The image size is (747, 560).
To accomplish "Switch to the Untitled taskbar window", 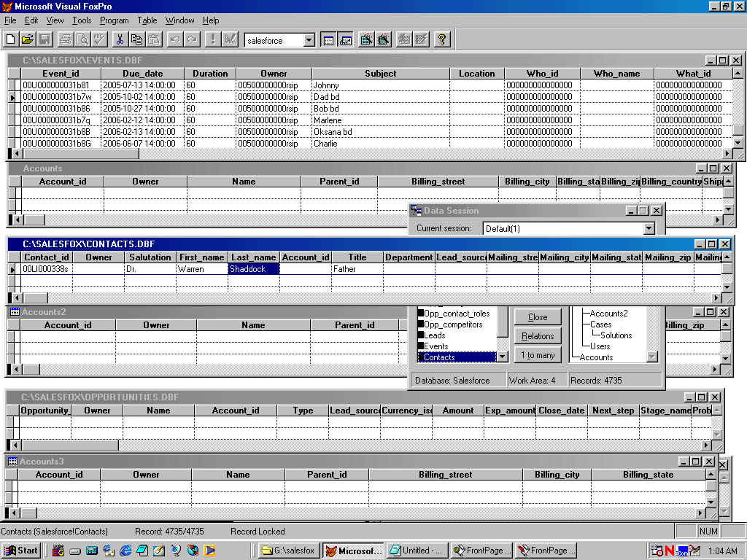I will pyautogui.click(x=417, y=551).
